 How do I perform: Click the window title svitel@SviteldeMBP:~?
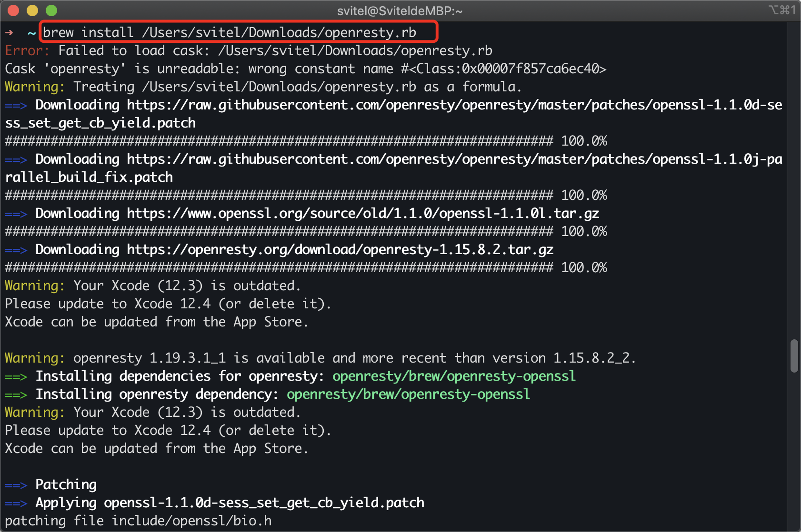point(400,10)
